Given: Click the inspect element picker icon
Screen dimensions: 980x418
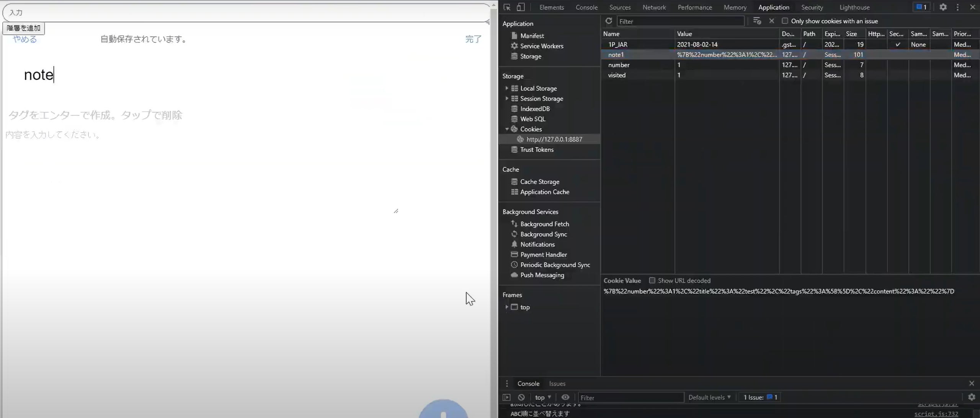Looking at the screenshot, I should pyautogui.click(x=507, y=7).
